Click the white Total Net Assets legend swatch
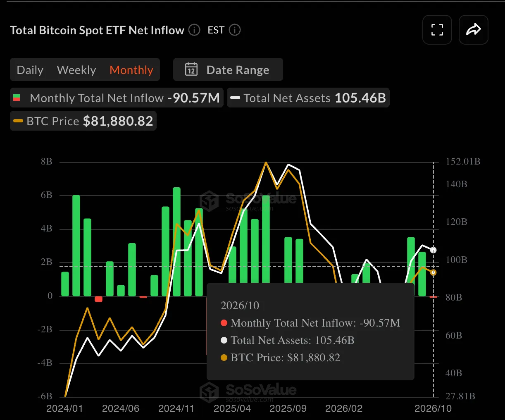Viewport: 505px width, 420px height. (x=235, y=98)
